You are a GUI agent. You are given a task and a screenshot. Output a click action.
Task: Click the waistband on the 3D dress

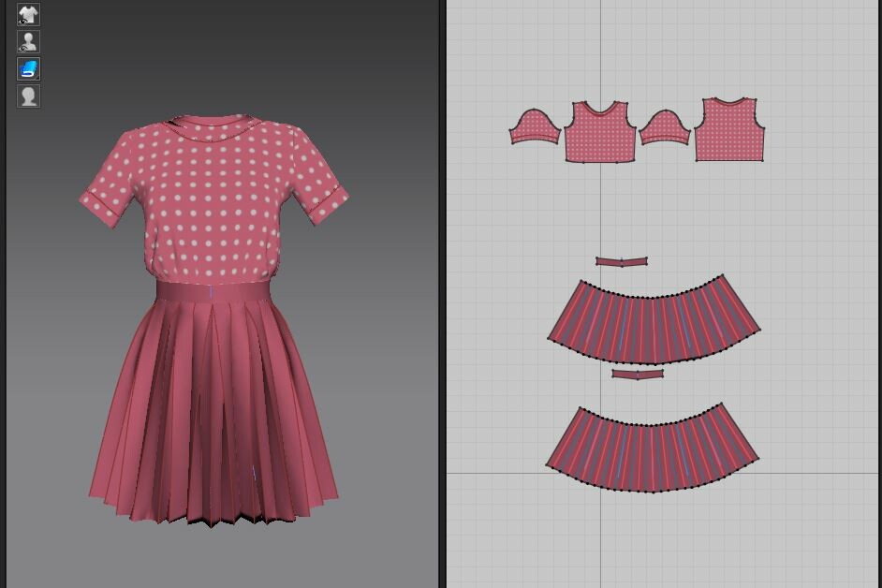coord(213,291)
